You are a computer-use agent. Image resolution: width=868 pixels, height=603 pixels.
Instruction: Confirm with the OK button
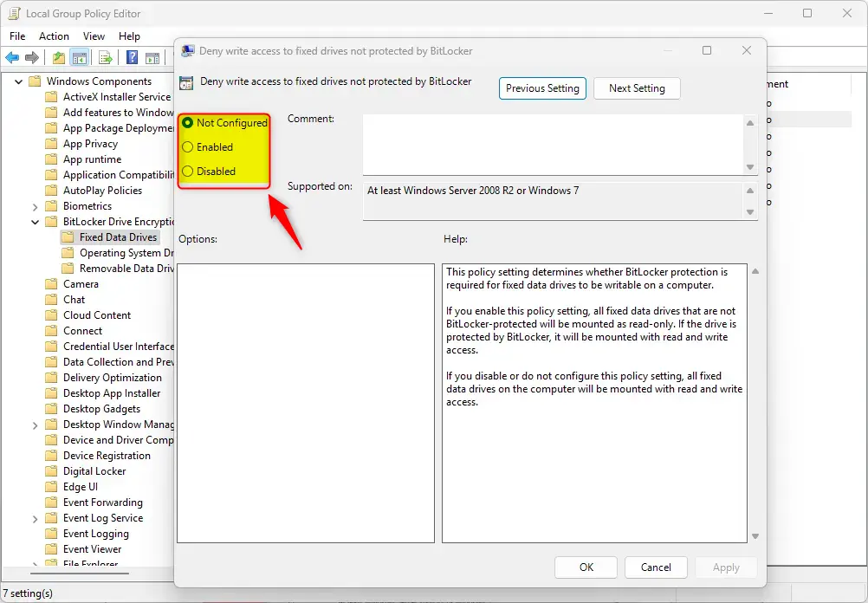coord(586,567)
